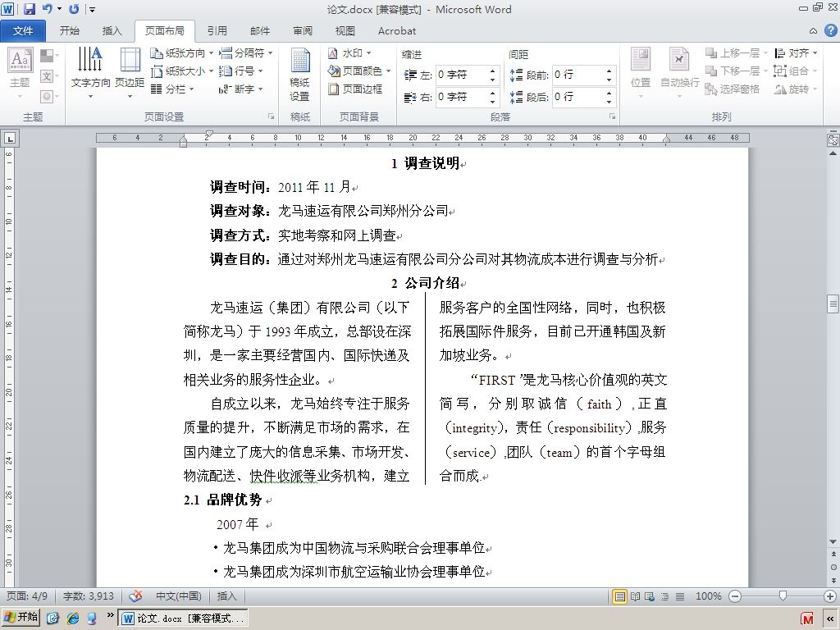Switch to Mailings (邮件) tab

tap(260, 31)
